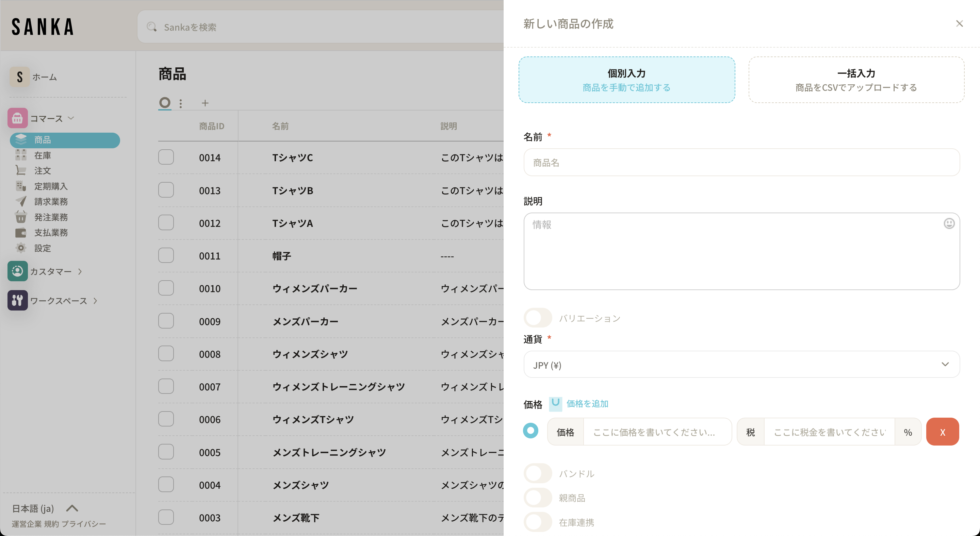
Task: Click the circle view tab icon
Action: [165, 103]
